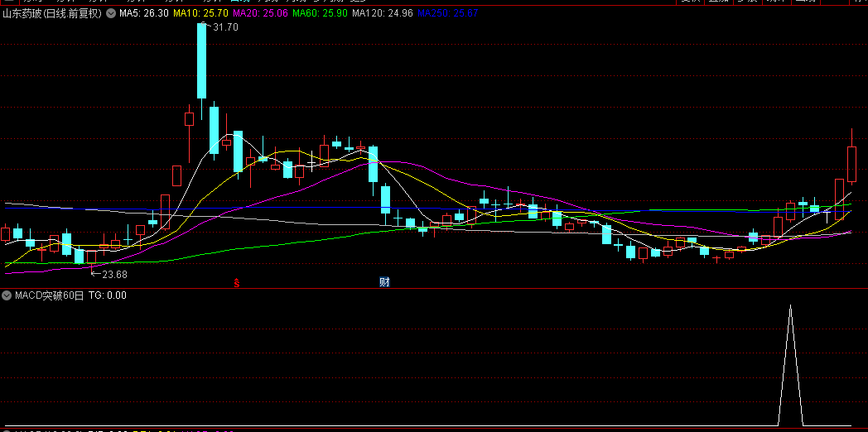The width and height of the screenshot is (868, 432).
Task: Select the tall cyan candle below 31.70
Action: coord(201,61)
